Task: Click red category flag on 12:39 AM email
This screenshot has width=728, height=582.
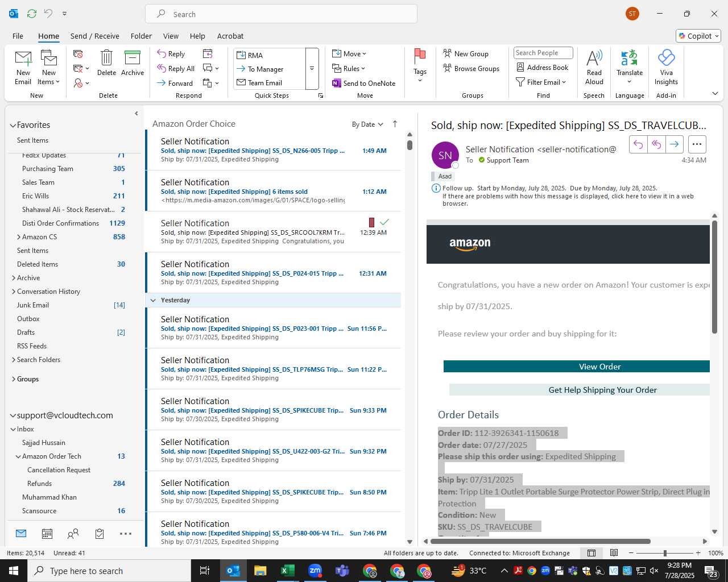Action: coord(371,222)
